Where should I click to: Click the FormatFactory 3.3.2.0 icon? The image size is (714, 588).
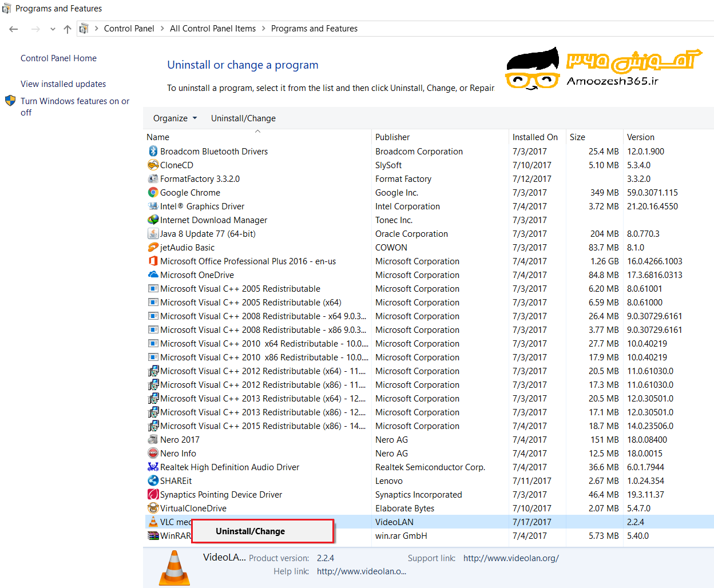[153, 178]
